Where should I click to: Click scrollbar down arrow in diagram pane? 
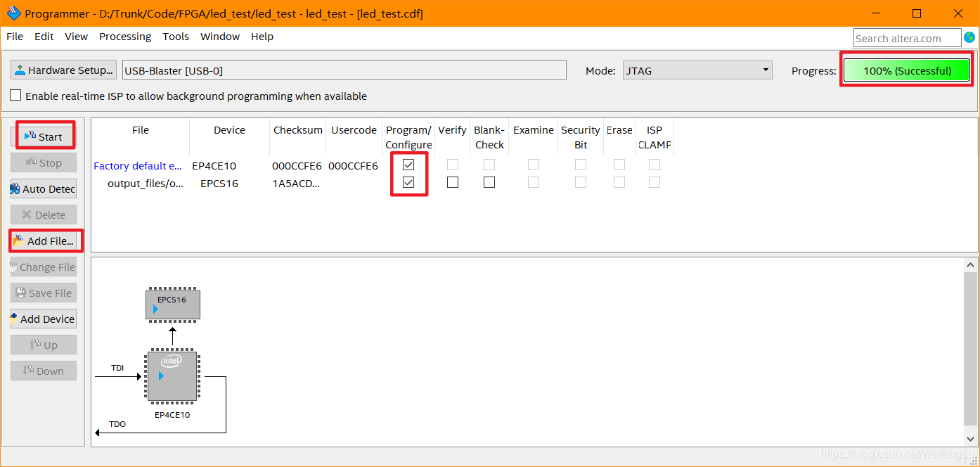(971, 437)
